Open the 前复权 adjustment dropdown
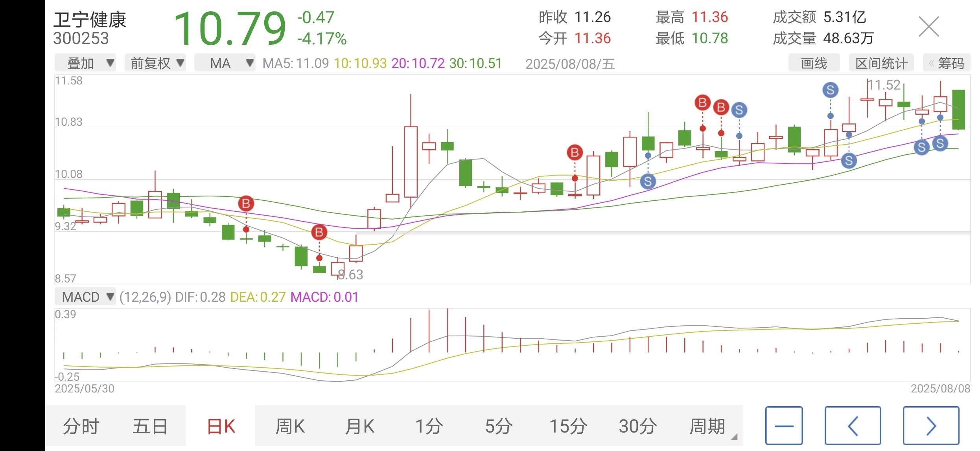This screenshot has width=980, height=451. point(155,63)
